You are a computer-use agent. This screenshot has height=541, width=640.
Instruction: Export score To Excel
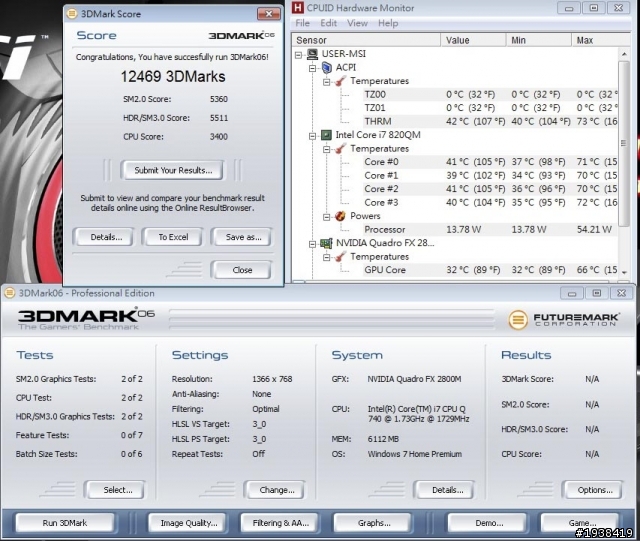coord(173,237)
